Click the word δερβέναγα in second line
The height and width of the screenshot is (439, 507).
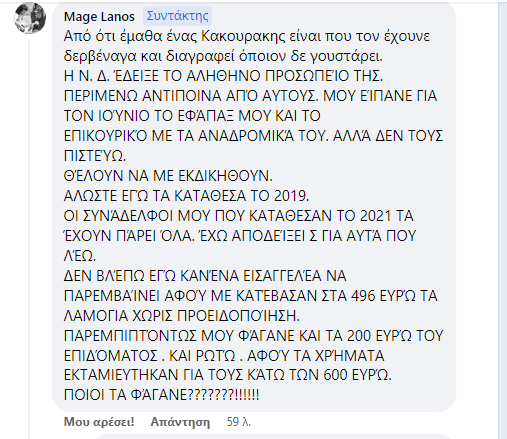coord(100,57)
